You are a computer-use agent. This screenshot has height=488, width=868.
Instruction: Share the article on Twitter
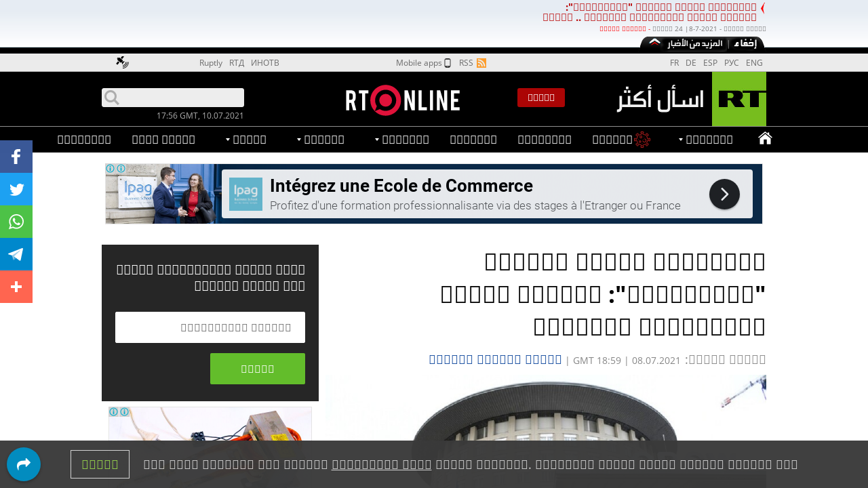click(x=16, y=189)
